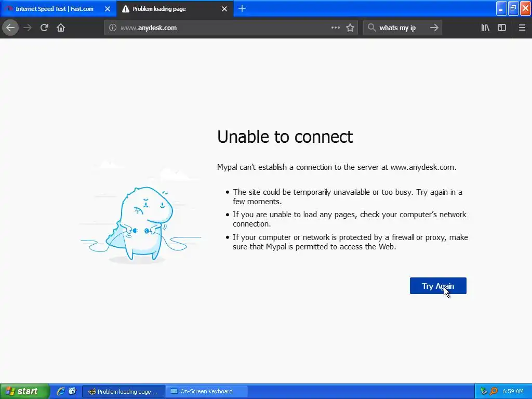The height and width of the screenshot is (399, 532).
Task: Switch to Internet Speed Test Fast.com tab
Action: [58, 9]
